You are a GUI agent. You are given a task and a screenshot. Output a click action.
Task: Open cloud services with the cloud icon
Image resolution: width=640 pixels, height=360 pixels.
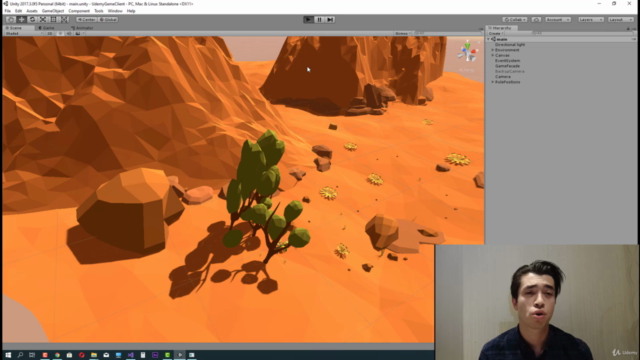click(x=536, y=20)
